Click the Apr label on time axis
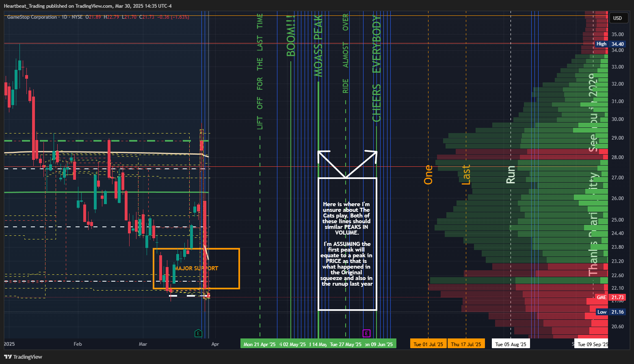 (215, 344)
